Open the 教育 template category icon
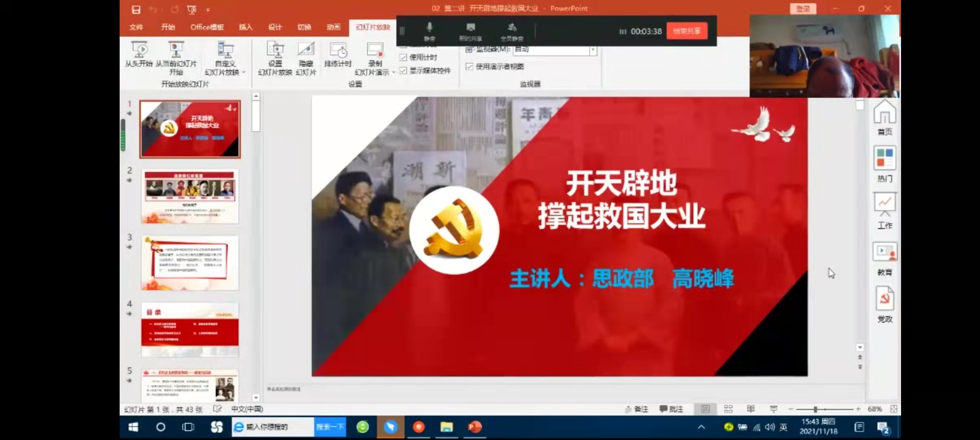The width and height of the screenshot is (980, 440). [885, 252]
